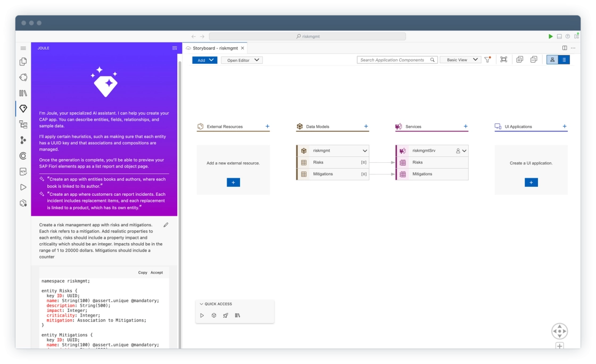
Task: Open the Basic View dropdown
Action: pyautogui.click(x=460, y=60)
